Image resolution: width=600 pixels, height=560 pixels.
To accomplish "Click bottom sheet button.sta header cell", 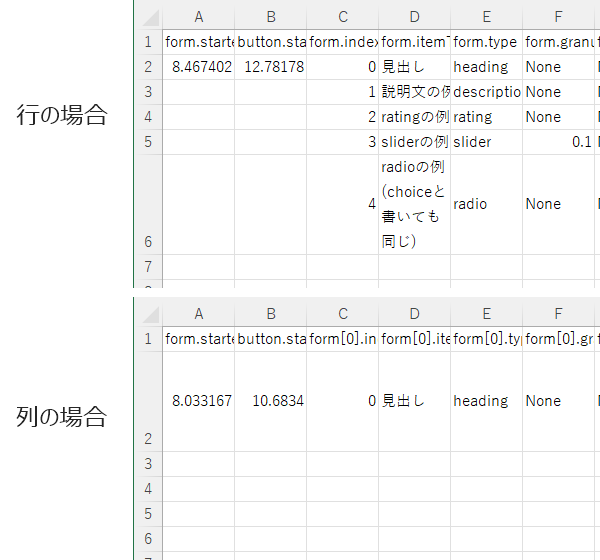I will pos(271,339).
